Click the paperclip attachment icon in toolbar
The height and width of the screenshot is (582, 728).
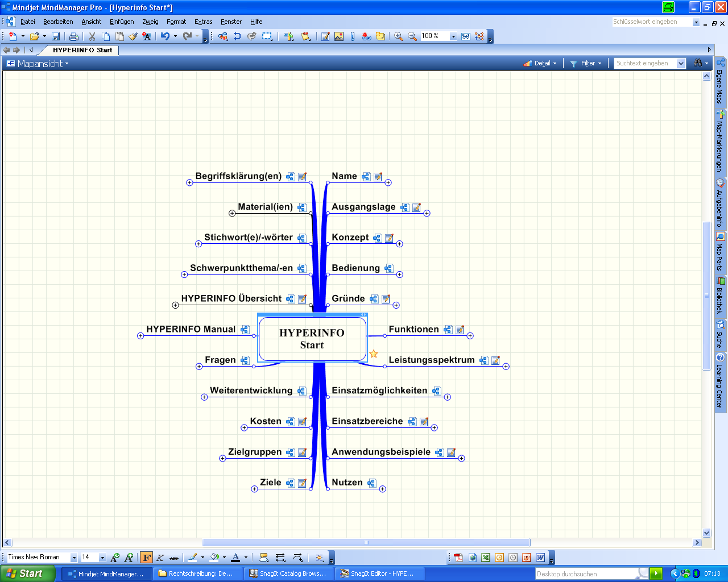pyautogui.click(x=353, y=36)
